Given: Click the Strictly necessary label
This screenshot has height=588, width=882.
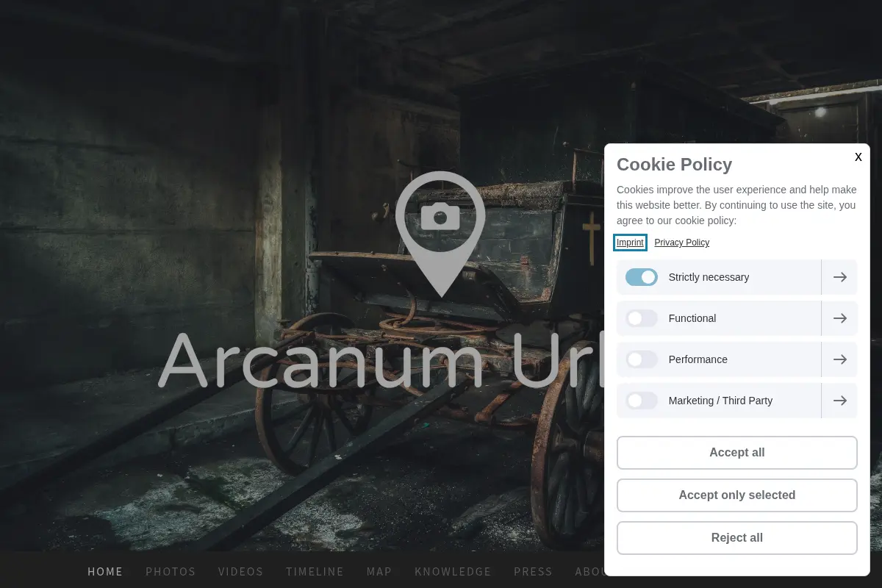Looking at the screenshot, I should point(709,277).
